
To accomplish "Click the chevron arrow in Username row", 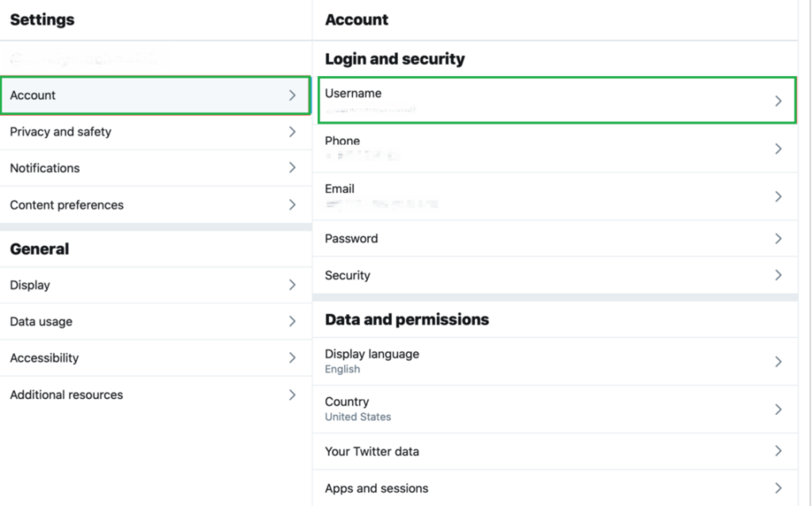I will pos(778,101).
